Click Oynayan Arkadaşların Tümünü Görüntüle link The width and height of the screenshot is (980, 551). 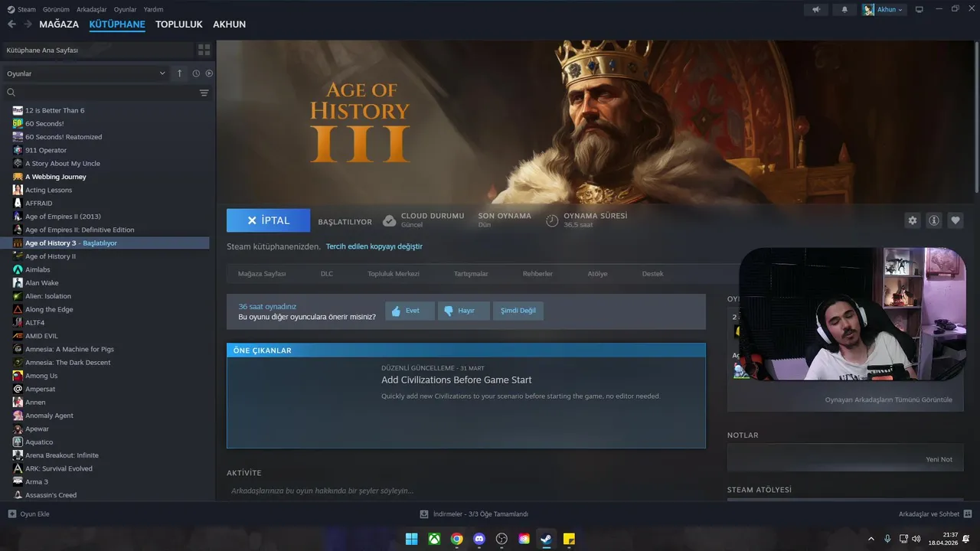pyautogui.click(x=889, y=399)
